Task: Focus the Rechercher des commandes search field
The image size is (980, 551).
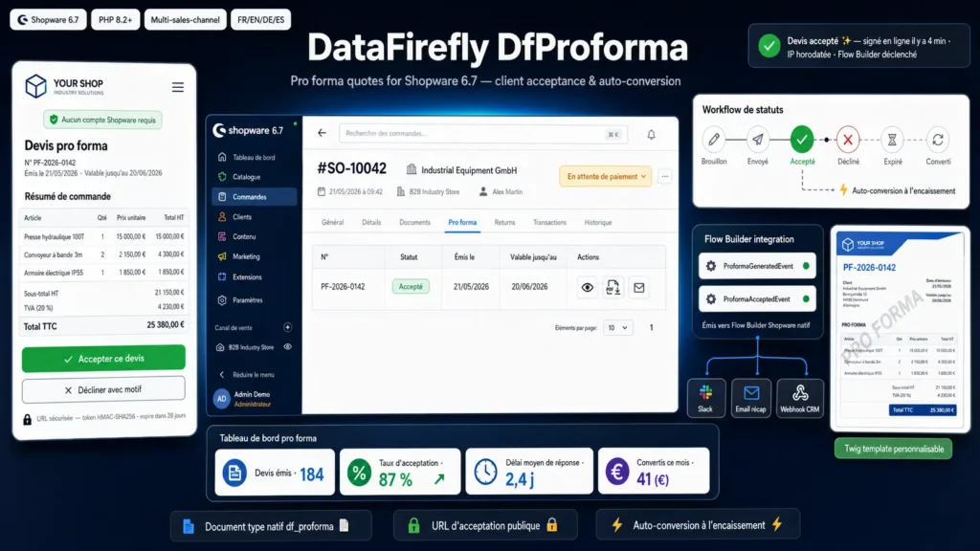Action: click(483, 134)
